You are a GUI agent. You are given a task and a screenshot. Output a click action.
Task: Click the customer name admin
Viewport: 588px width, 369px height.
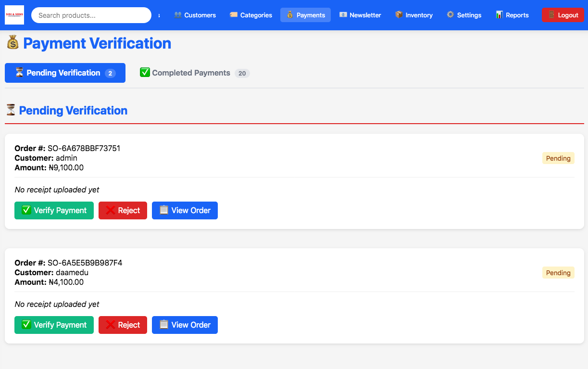coord(66,158)
